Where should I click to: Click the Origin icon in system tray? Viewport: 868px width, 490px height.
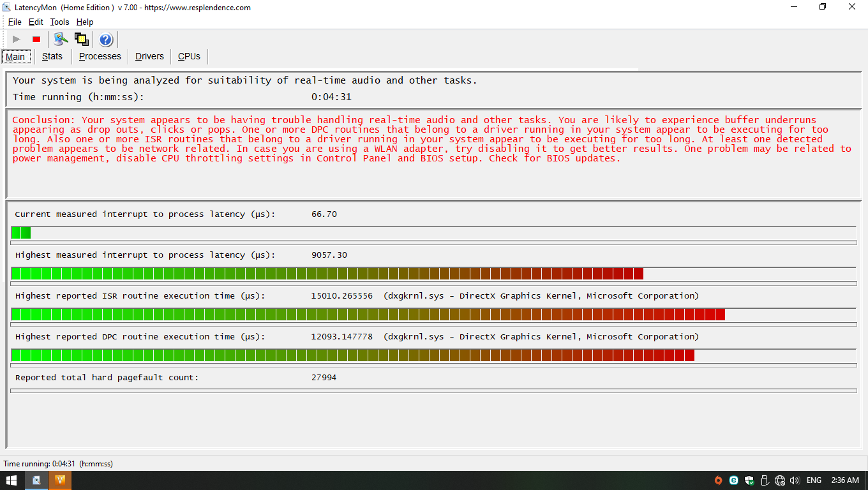click(x=719, y=480)
